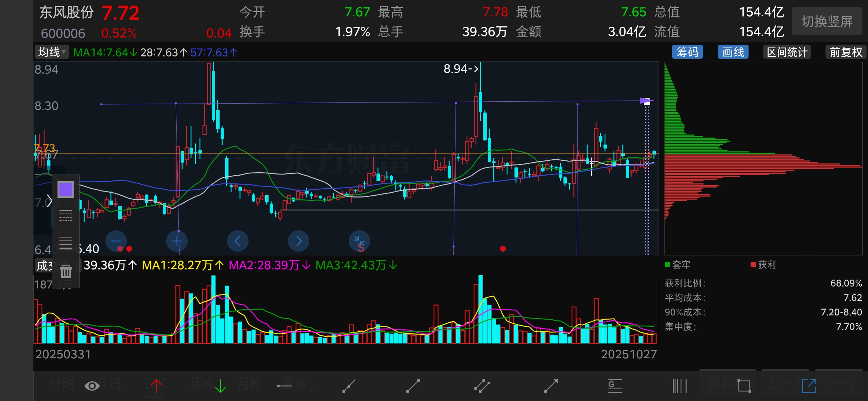Toggle the 画线 drawing mode
868x401 pixels.
click(733, 52)
